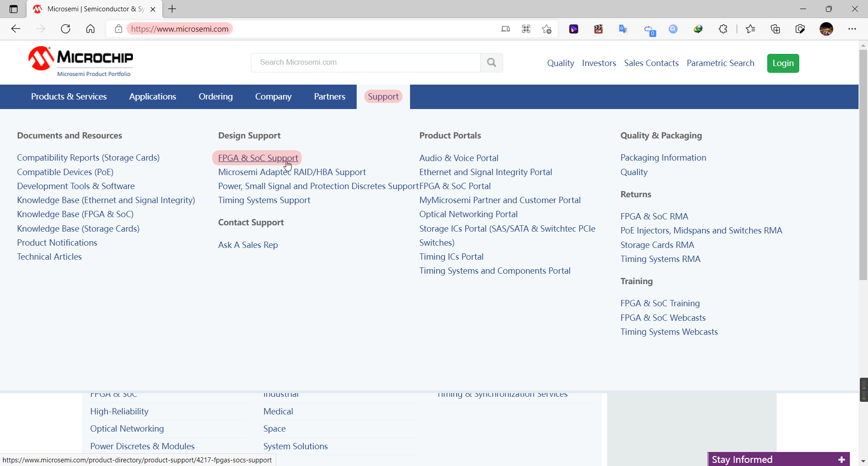Image resolution: width=868 pixels, height=466 pixels.
Task: Click Ask A Sales Rep
Action: (x=248, y=245)
